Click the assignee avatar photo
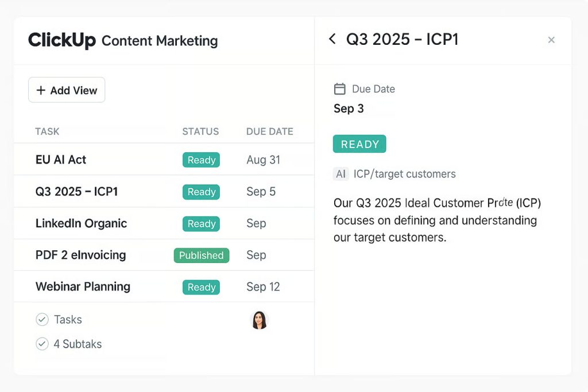The height and width of the screenshot is (392, 588). pyautogui.click(x=260, y=320)
